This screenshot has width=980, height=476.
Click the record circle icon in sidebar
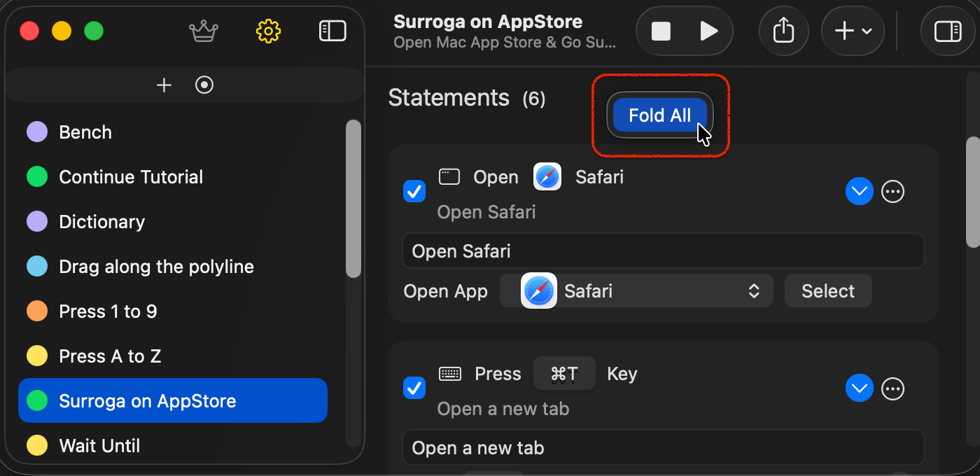tap(204, 85)
